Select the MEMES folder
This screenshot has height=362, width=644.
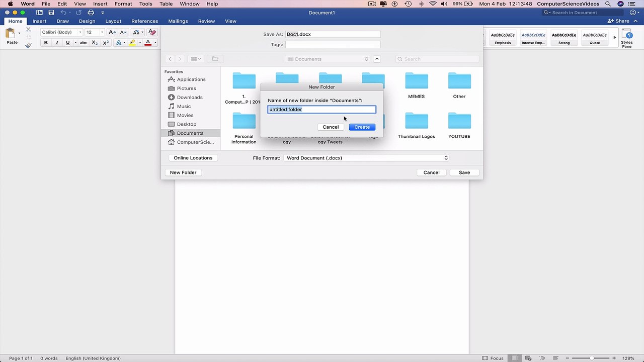[416, 85]
